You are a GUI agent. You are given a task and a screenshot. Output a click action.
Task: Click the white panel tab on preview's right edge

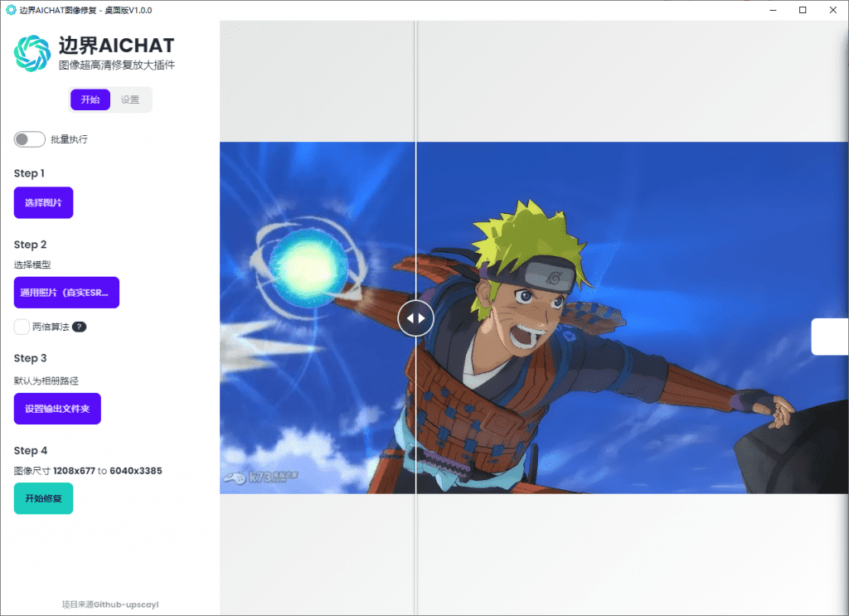(829, 336)
